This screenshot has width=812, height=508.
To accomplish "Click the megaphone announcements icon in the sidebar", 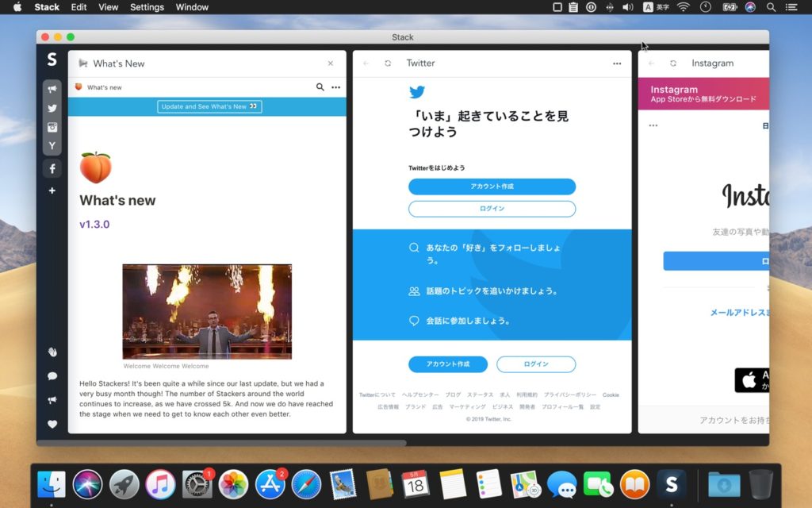I will (x=52, y=89).
